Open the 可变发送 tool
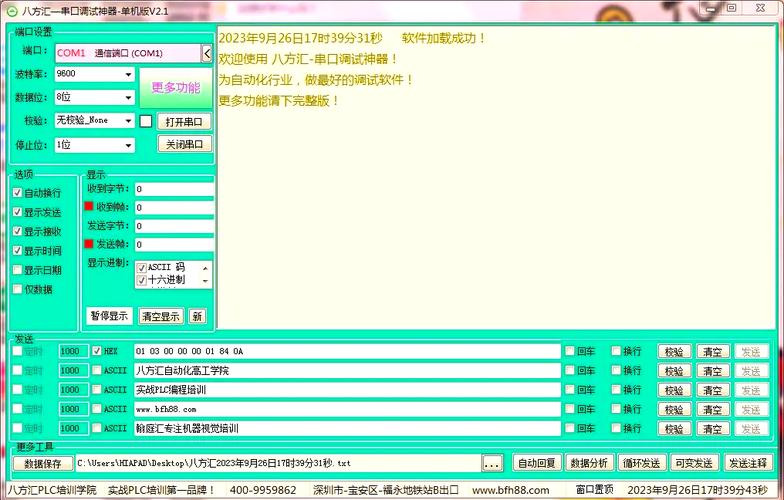This screenshot has height=500, width=784. pyautogui.click(x=694, y=463)
